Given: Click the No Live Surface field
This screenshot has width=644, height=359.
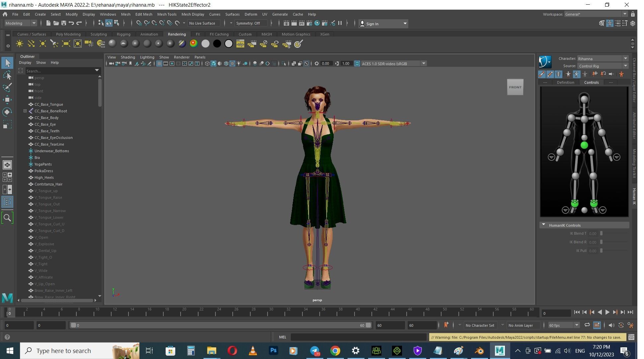Looking at the screenshot, I should 203,23.
